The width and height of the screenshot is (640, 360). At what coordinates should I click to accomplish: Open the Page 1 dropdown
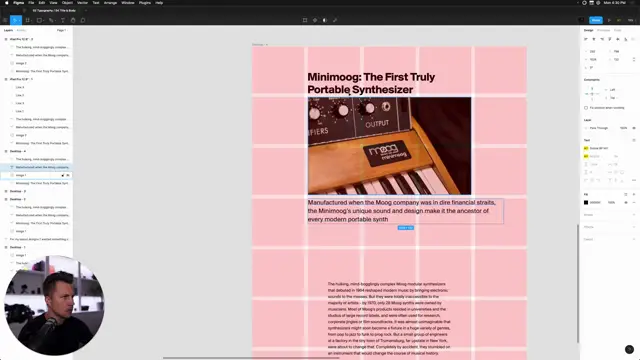tap(62, 30)
